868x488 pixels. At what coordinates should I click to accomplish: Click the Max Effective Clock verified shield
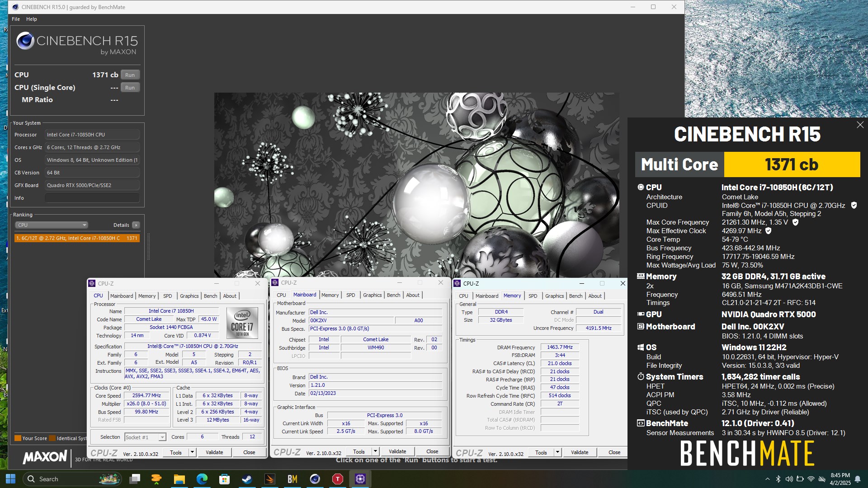click(x=768, y=231)
